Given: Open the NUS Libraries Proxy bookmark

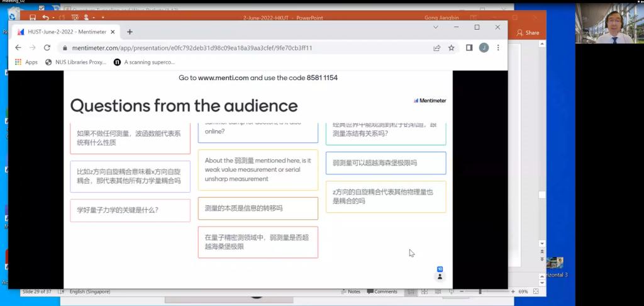Looking at the screenshot, I should coord(75,62).
